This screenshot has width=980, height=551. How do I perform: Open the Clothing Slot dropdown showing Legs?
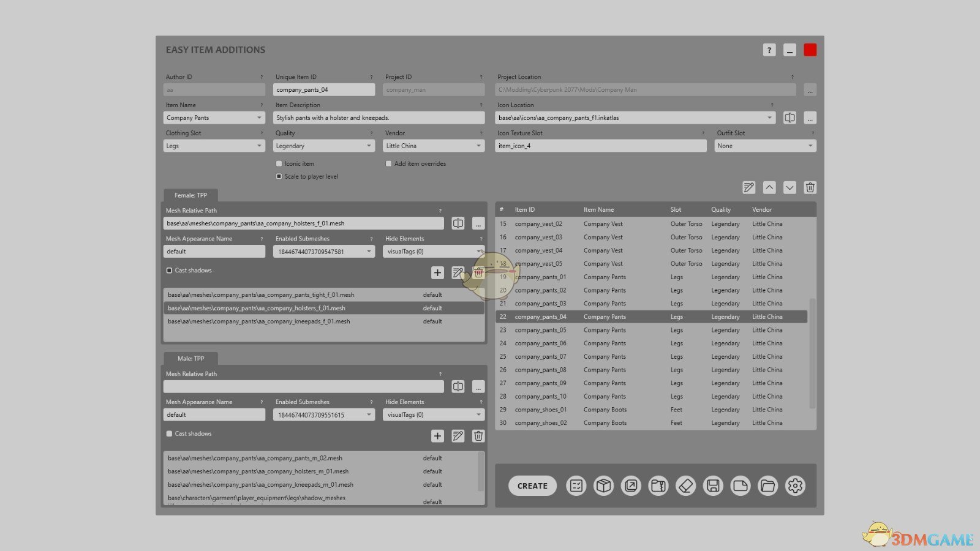214,146
